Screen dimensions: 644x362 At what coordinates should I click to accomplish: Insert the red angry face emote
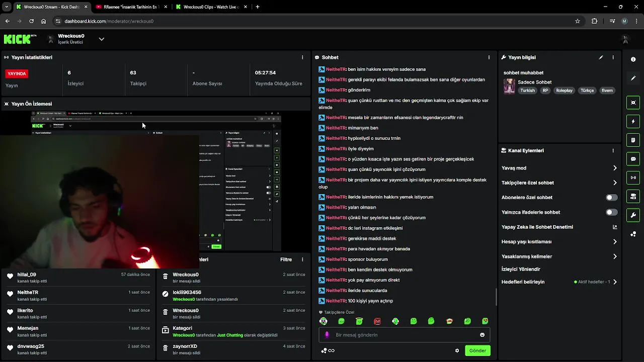(377, 321)
